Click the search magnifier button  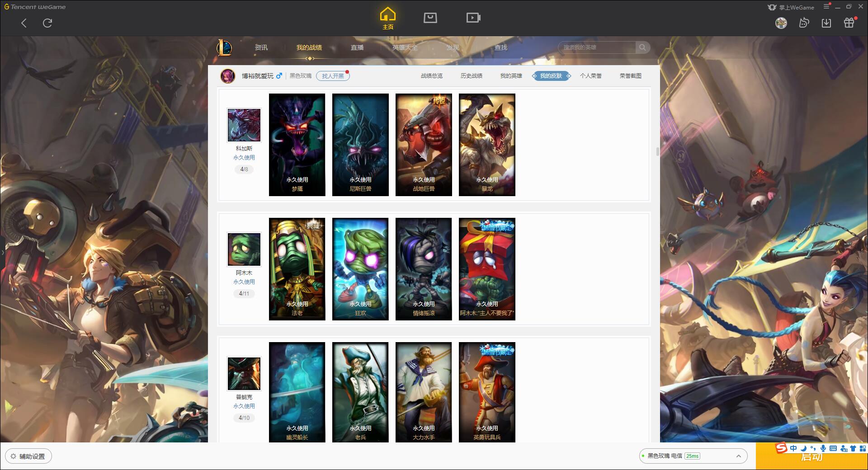point(642,47)
